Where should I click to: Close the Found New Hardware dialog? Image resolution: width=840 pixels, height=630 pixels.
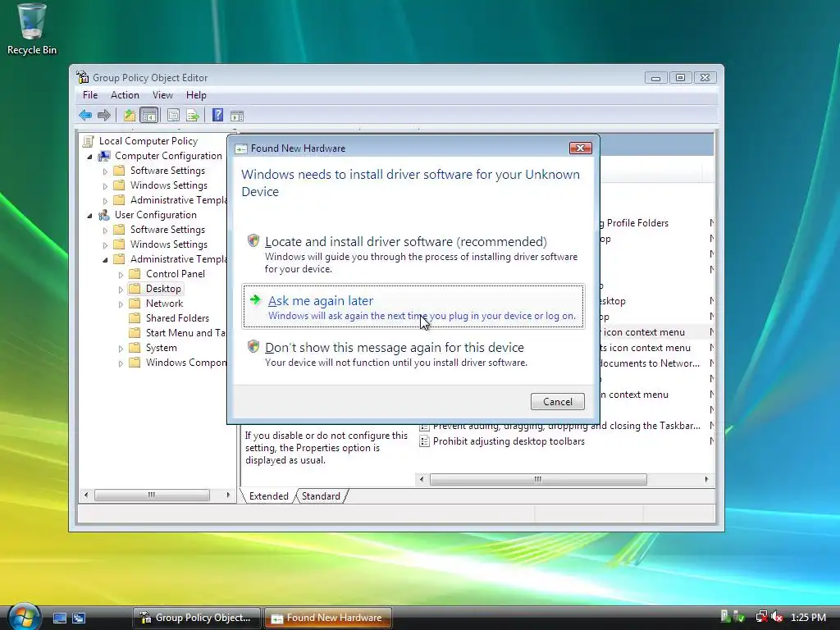[580, 148]
